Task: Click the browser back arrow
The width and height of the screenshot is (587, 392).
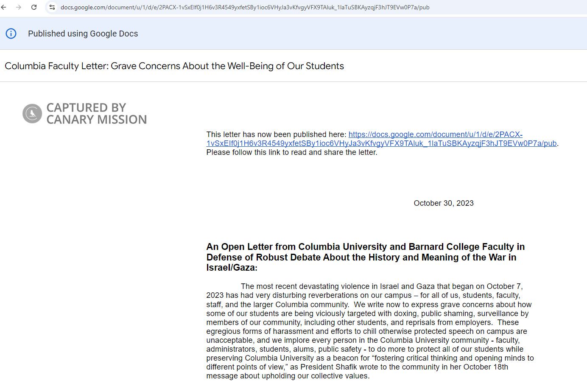Action: [4, 7]
